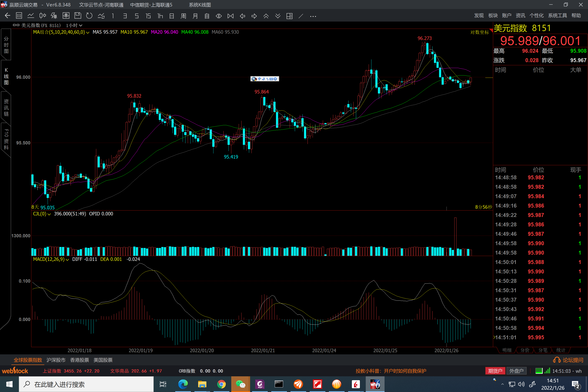This screenshot has width=588, height=392.
Task: Open WeChat from the taskbar
Action: click(x=240, y=384)
